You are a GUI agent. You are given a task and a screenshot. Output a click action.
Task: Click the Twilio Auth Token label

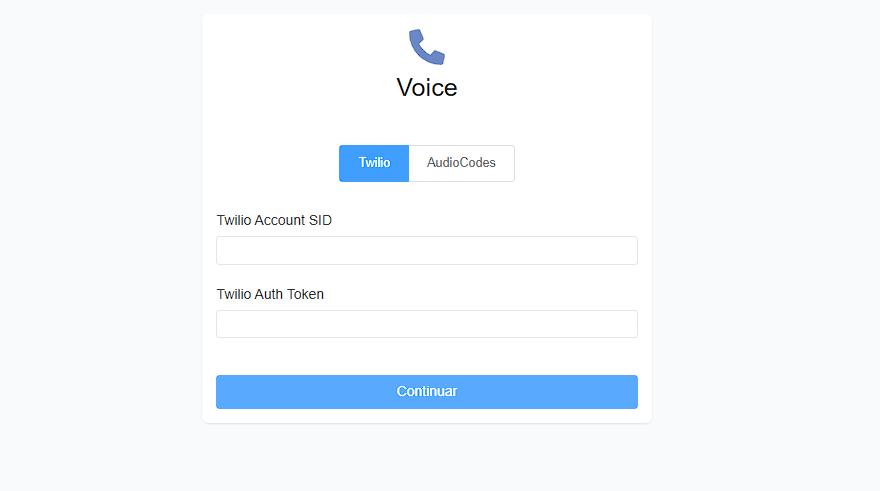[270, 294]
